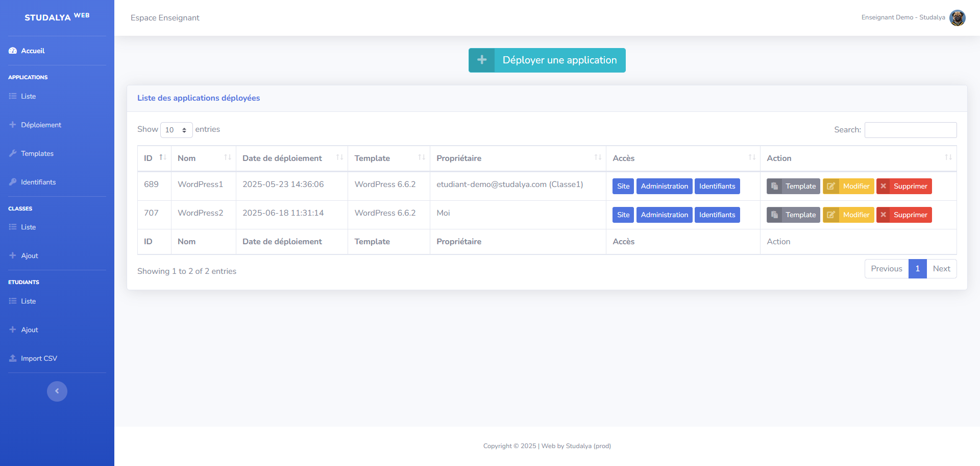Click Template button text for WordPress1
Image resolution: width=980 pixels, height=466 pixels.
800,187
